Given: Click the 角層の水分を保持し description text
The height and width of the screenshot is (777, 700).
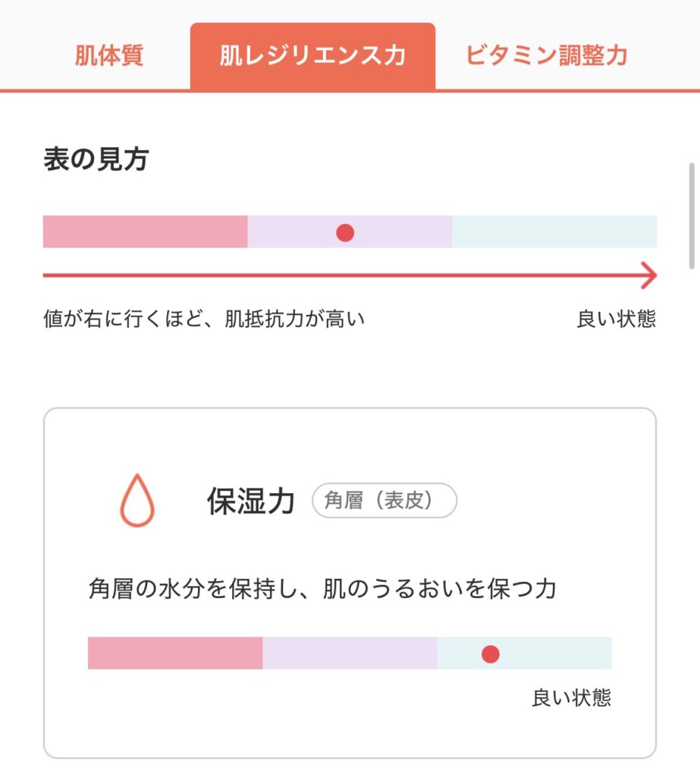Looking at the screenshot, I should tap(322, 589).
